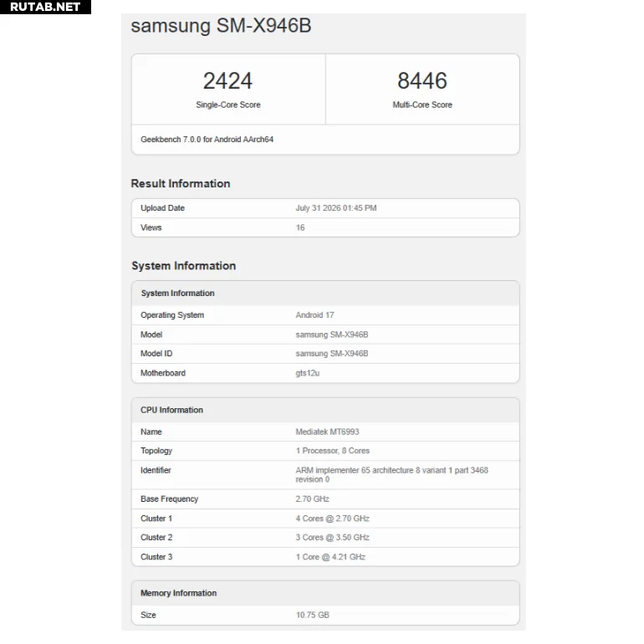Select the 8446 multi-core score value
This screenshot has height=644, width=644.
pyautogui.click(x=422, y=80)
